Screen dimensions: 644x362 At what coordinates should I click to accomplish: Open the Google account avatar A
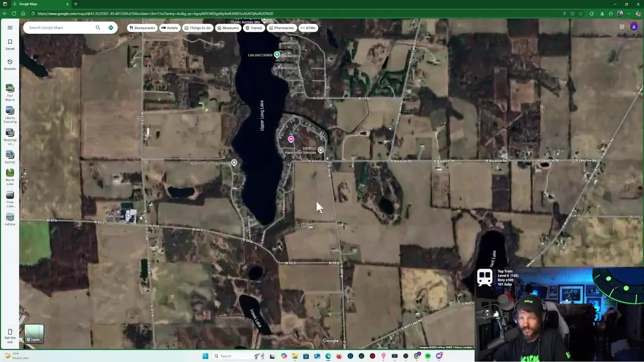(x=634, y=27)
